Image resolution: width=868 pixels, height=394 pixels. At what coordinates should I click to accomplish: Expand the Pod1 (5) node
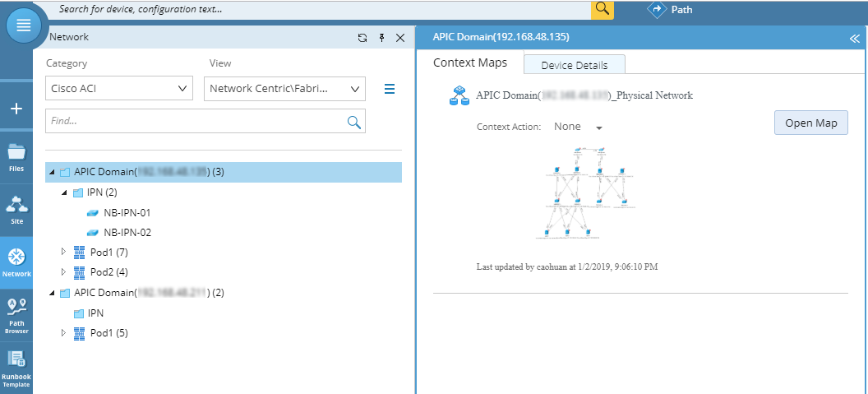click(63, 333)
